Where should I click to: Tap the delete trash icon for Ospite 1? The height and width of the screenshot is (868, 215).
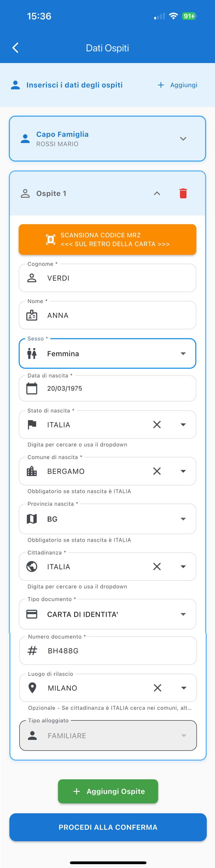(183, 193)
